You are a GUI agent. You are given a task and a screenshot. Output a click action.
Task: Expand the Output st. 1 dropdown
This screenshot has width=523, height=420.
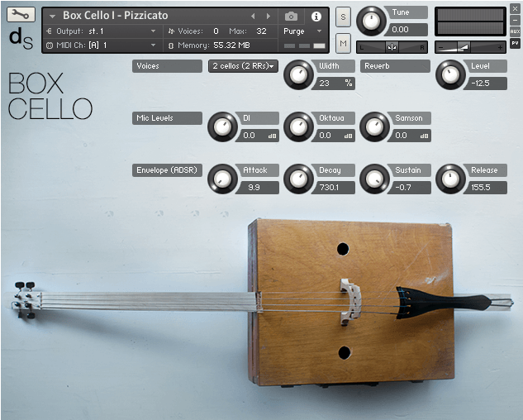tap(101, 31)
